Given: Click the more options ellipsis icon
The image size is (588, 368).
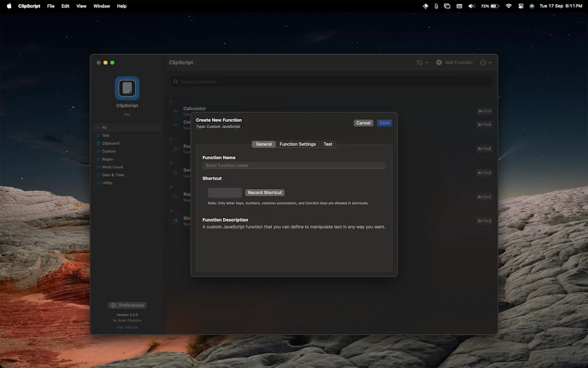Looking at the screenshot, I should [x=483, y=62].
